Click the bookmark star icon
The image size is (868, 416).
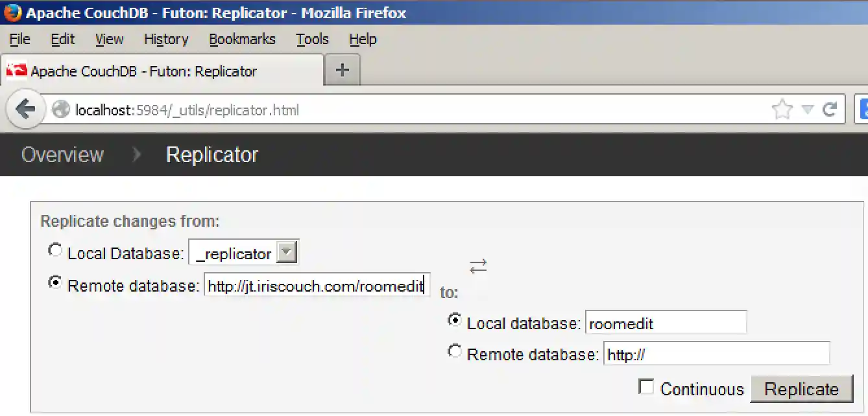coord(782,109)
